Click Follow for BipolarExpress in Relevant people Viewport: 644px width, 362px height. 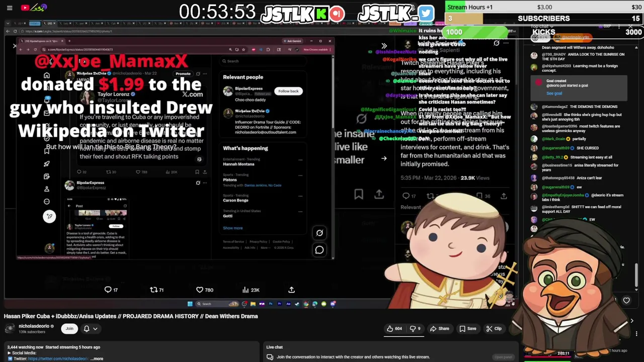pyautogui.click(x=288, y=91)
